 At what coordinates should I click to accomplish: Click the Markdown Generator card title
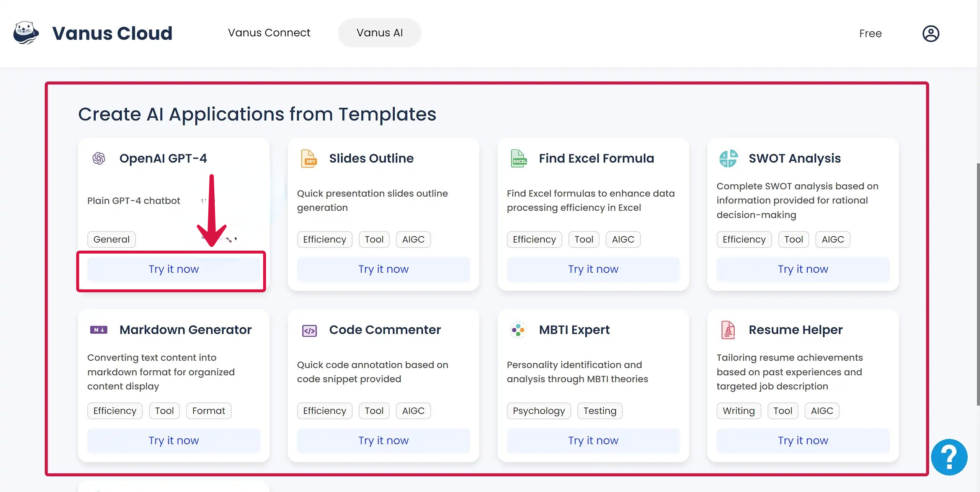tap(186, 330)
